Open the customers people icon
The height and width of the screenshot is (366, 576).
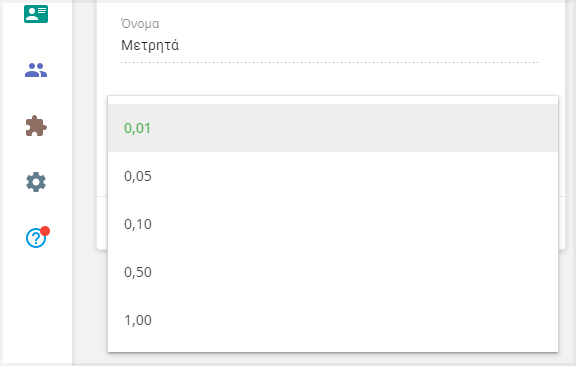36,70
